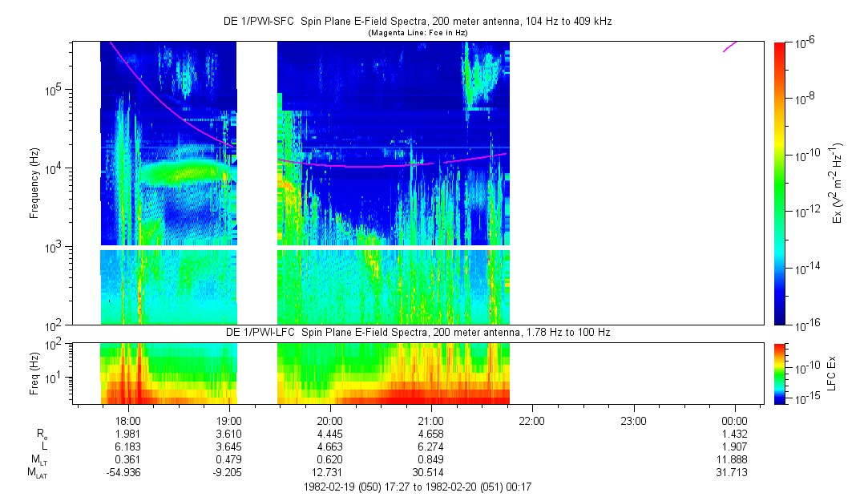
Task: Select the Freq (Hz) lower axis label
Action: pos(34,374)
